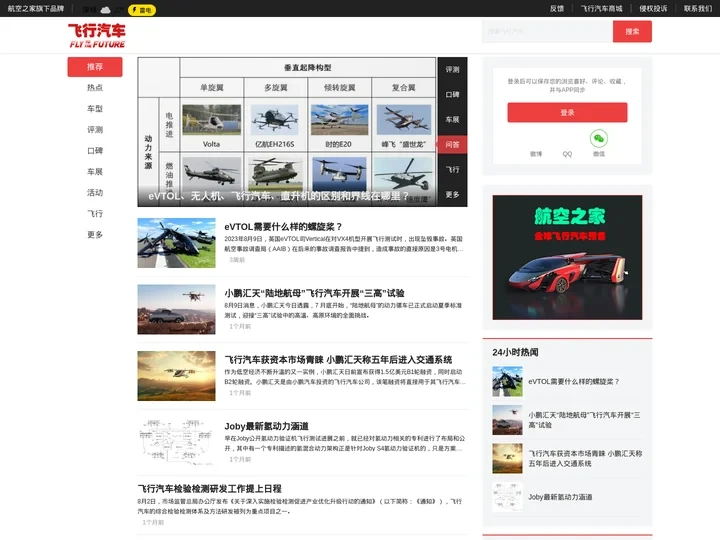Click 24小时热闻 section heading

(515, 352)
